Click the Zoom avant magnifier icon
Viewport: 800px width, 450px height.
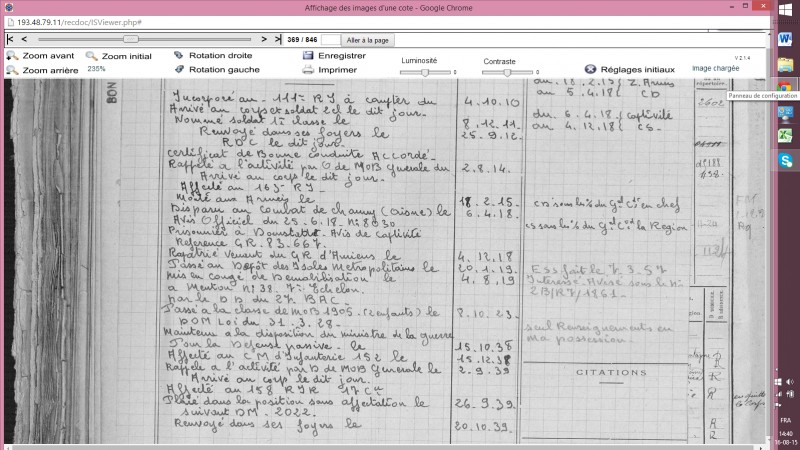point(12,56)
